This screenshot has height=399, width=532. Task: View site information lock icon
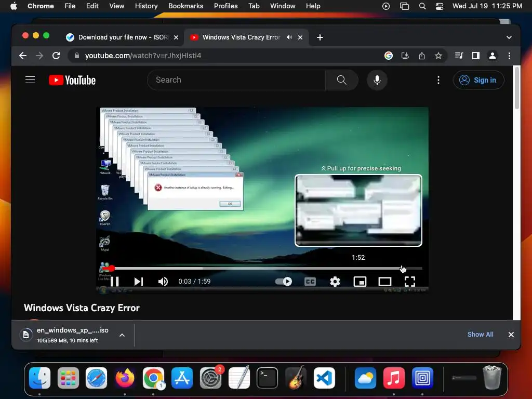point(77,56)
